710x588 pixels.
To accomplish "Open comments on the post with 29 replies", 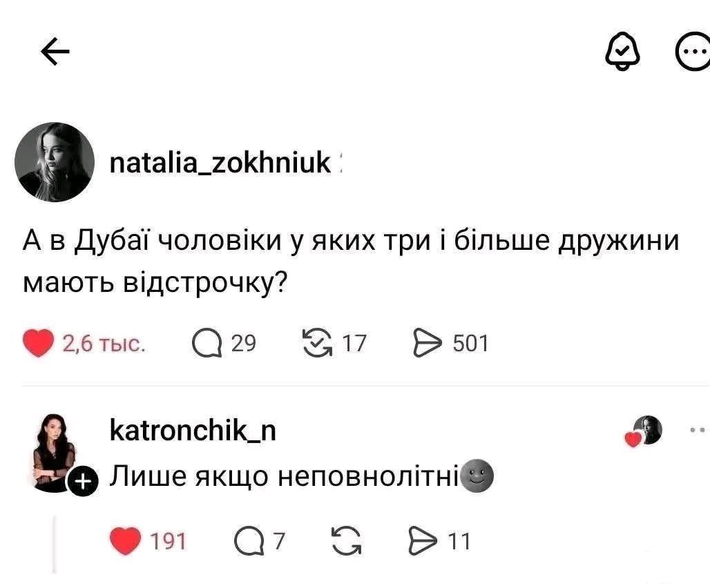I will coord(205,343).
